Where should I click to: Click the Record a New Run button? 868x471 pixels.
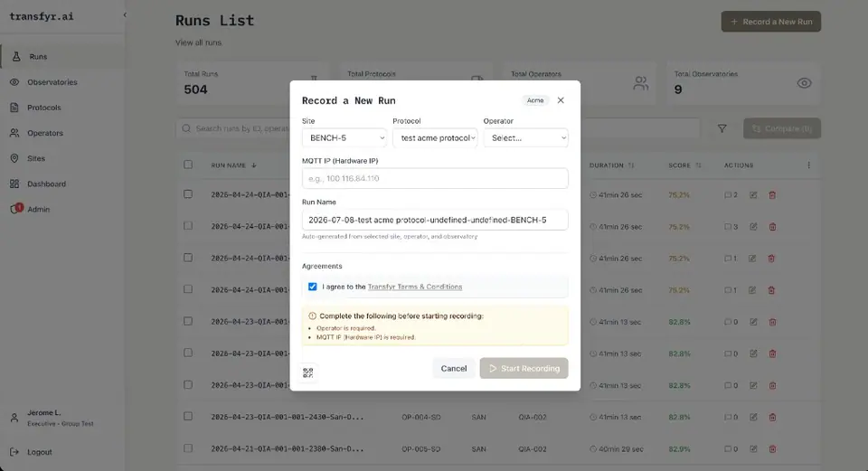[771, 22]
